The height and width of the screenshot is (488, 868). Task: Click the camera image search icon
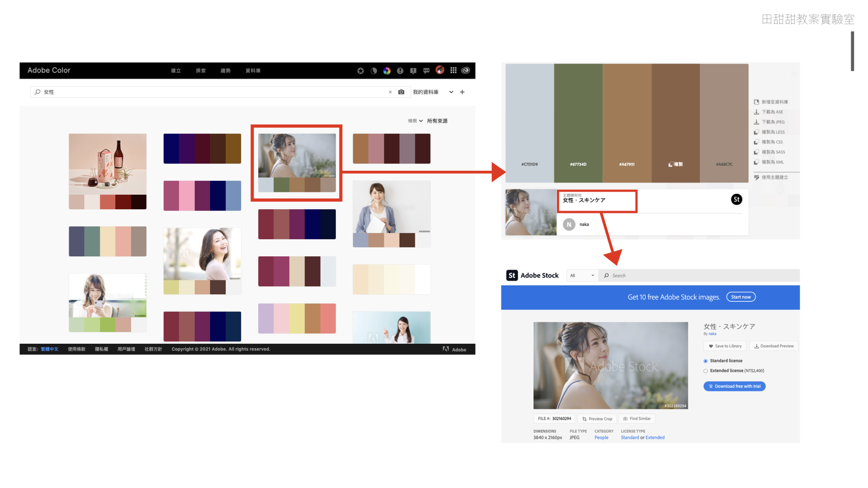tap(401, 92)
